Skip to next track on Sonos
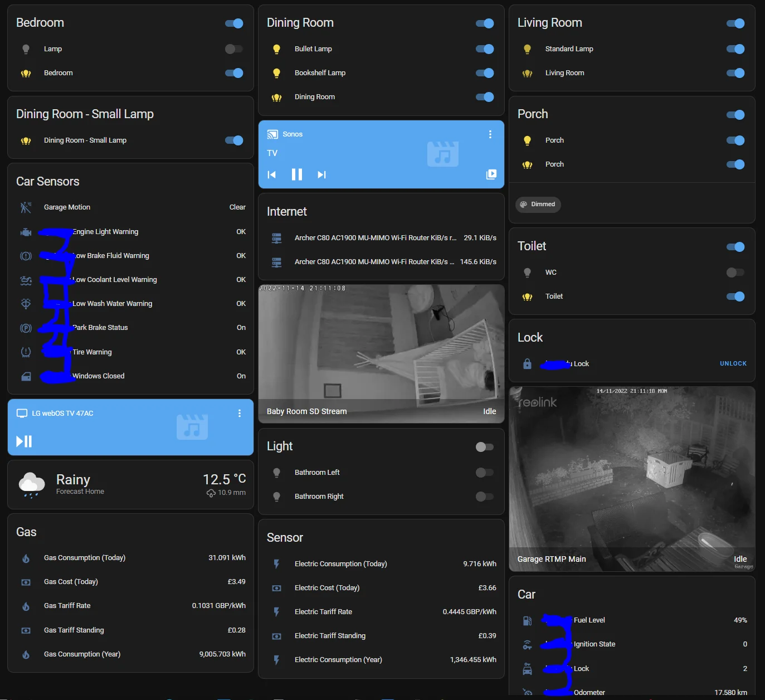Image resolution: width=765 pixels, height=700 pixels. 321,174
